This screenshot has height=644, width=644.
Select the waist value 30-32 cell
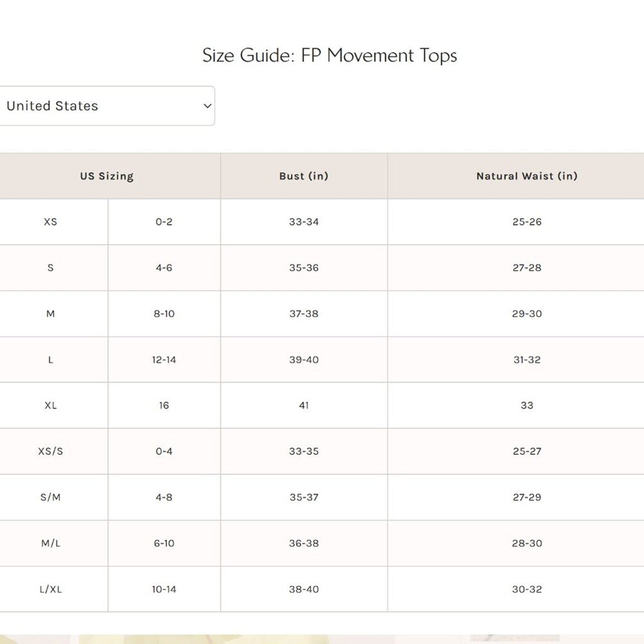click(x=526, y=589)
